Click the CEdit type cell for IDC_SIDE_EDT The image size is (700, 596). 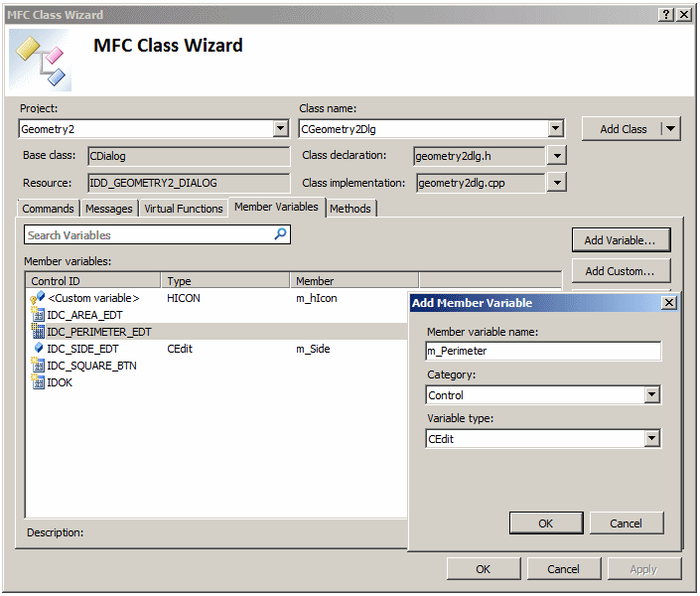coord(180,349)
